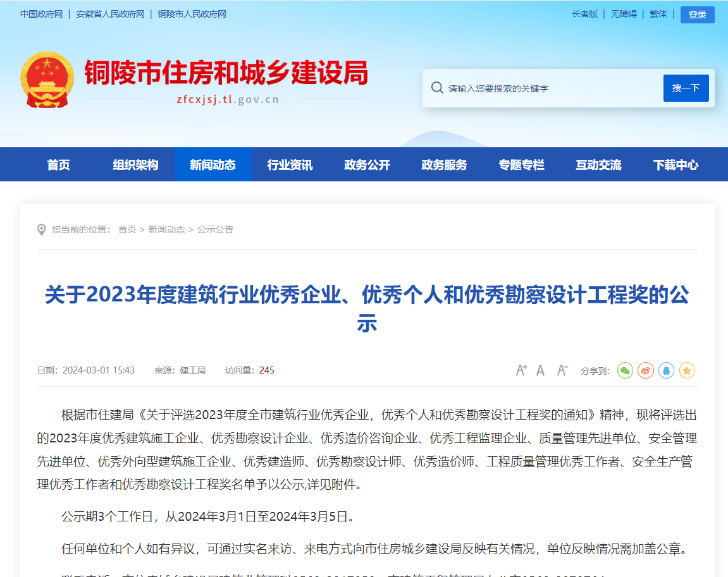The image size is (728, 577).
Task: Share article via QQ penguin icon
Action: click(666, 370)
